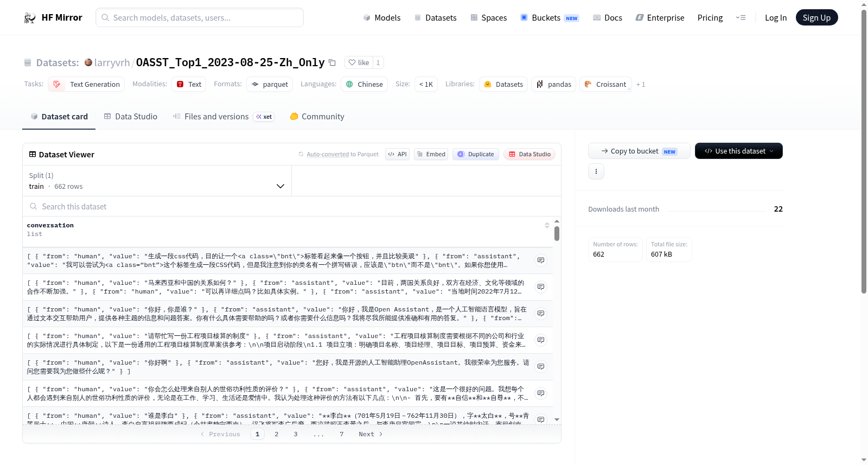The image size is (868, 465).
Task: Focus the Search this dataset field
Action: [x=292, y=206]
